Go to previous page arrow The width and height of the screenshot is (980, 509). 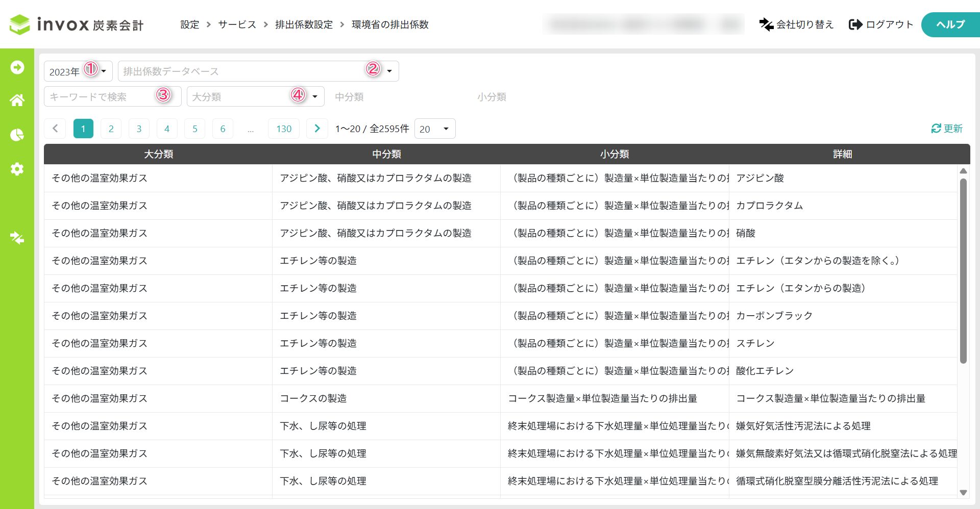55,129
